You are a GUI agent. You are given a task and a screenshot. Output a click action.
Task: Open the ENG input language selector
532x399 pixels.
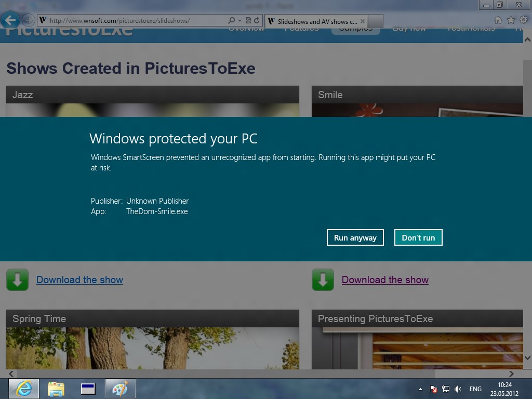click(475, 389)
